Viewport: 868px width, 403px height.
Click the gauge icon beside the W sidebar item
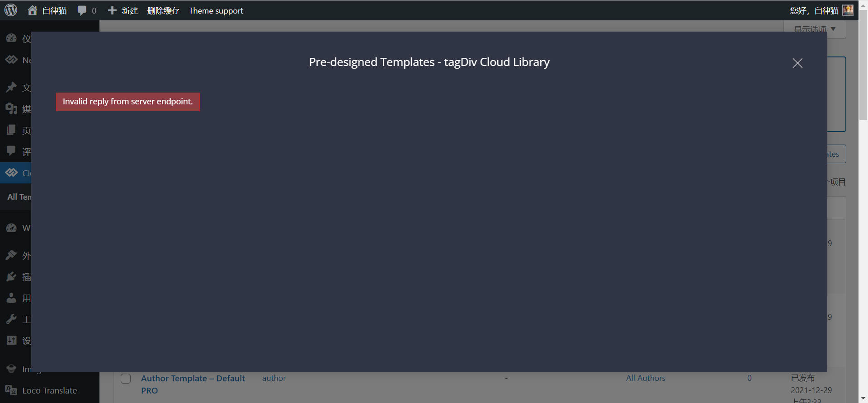click(11, 228)
